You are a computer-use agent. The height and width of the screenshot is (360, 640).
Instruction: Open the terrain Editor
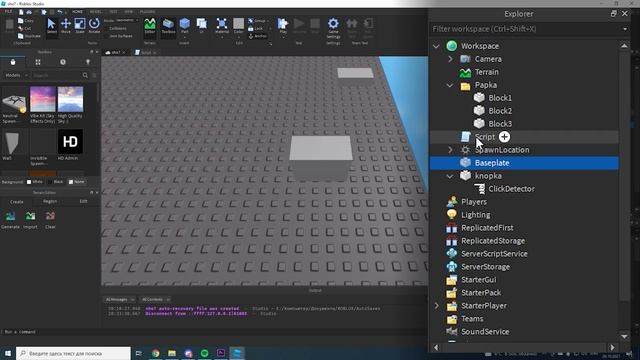(x=150, y=26)
